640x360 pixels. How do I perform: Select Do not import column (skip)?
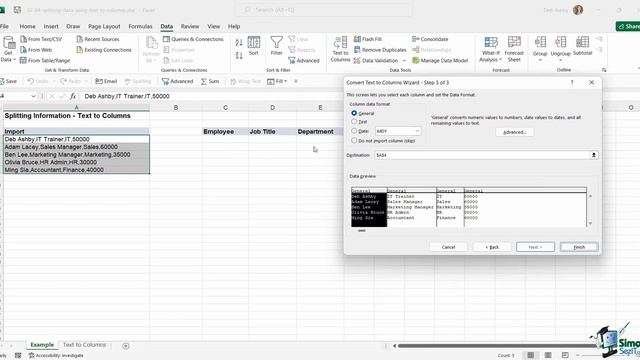click(354, 140)
